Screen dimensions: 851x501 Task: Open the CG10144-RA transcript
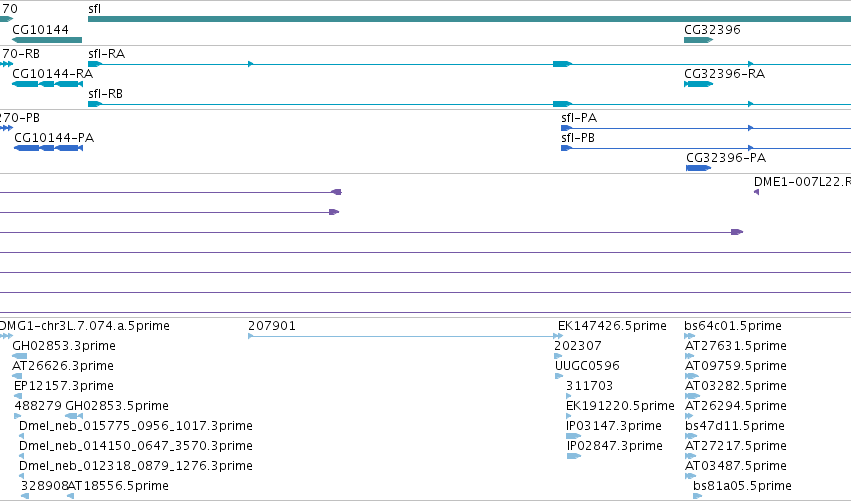pos(47,84)
